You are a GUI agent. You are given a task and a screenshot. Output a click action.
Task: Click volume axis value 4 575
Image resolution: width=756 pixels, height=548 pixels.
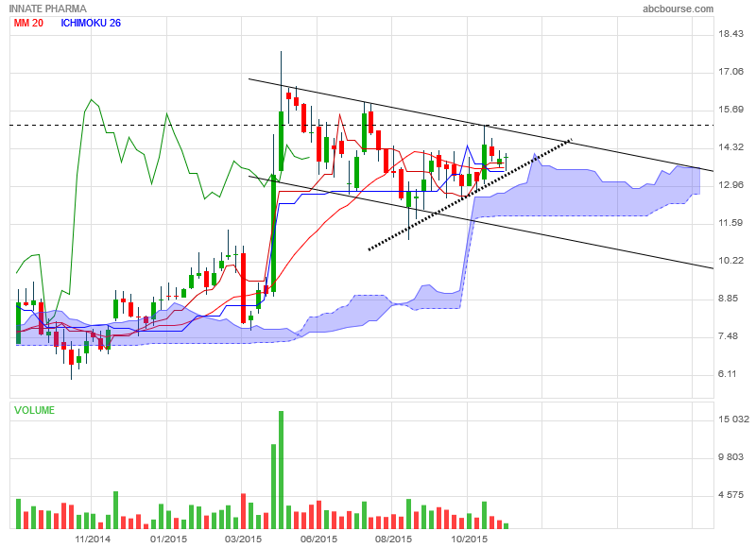coord(730,495)
